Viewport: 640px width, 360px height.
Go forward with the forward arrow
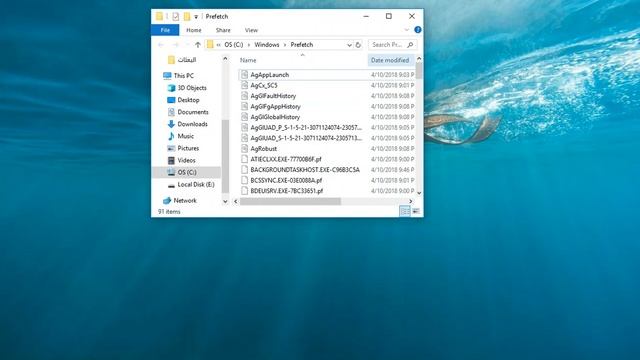pos(176,45)
